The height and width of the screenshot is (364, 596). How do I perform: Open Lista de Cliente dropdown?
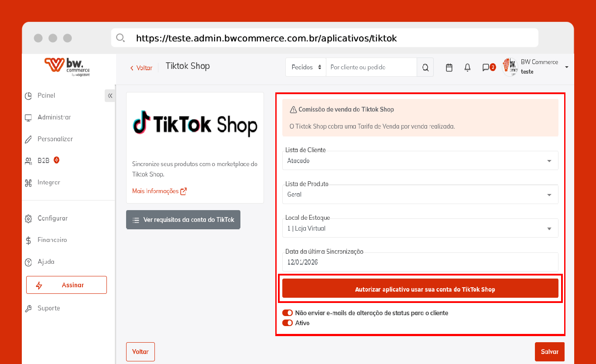420,161
